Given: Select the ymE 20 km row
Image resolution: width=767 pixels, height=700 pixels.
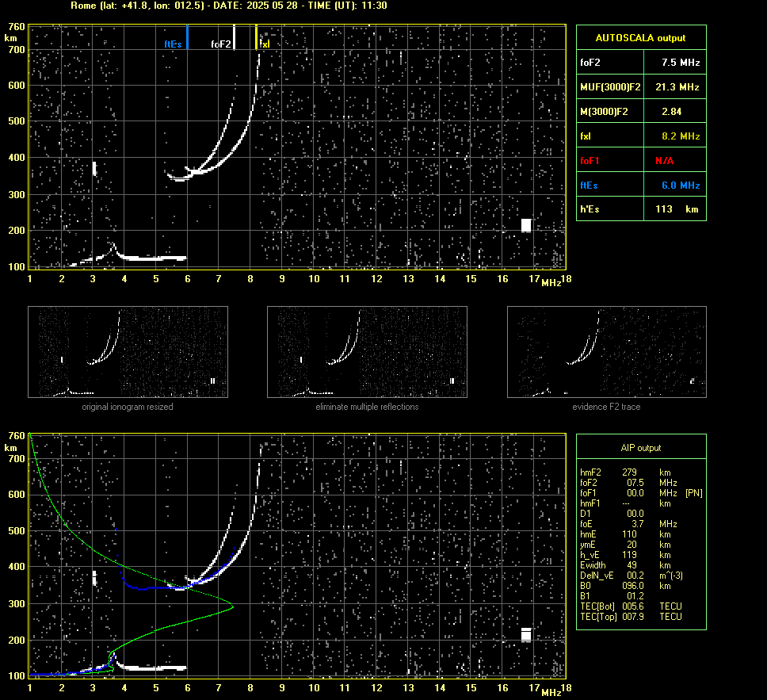Looking at the screenshot, I should 626,545.
